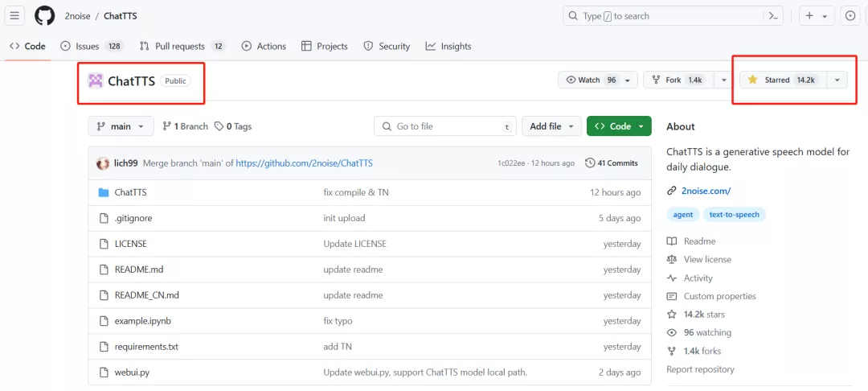Open the .gitignore file

point(133,218)
